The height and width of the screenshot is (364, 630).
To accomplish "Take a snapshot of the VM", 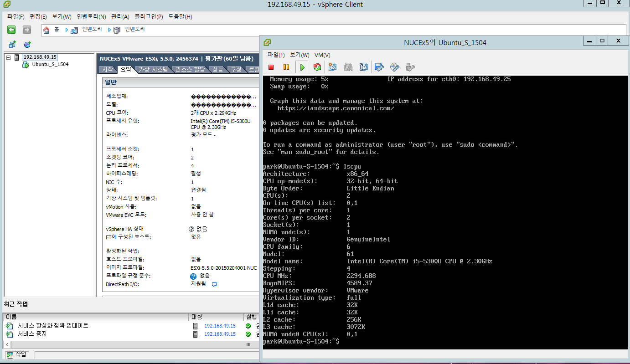I will coord(333,67).
